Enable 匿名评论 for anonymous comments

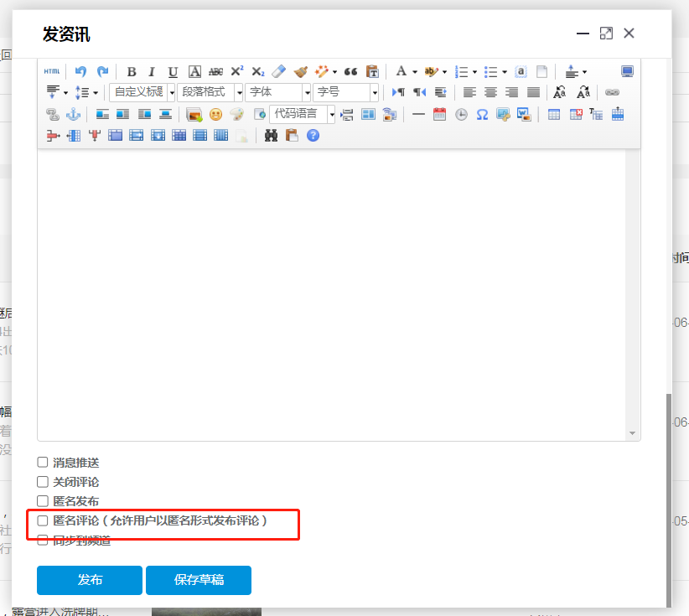coord(42,520)
